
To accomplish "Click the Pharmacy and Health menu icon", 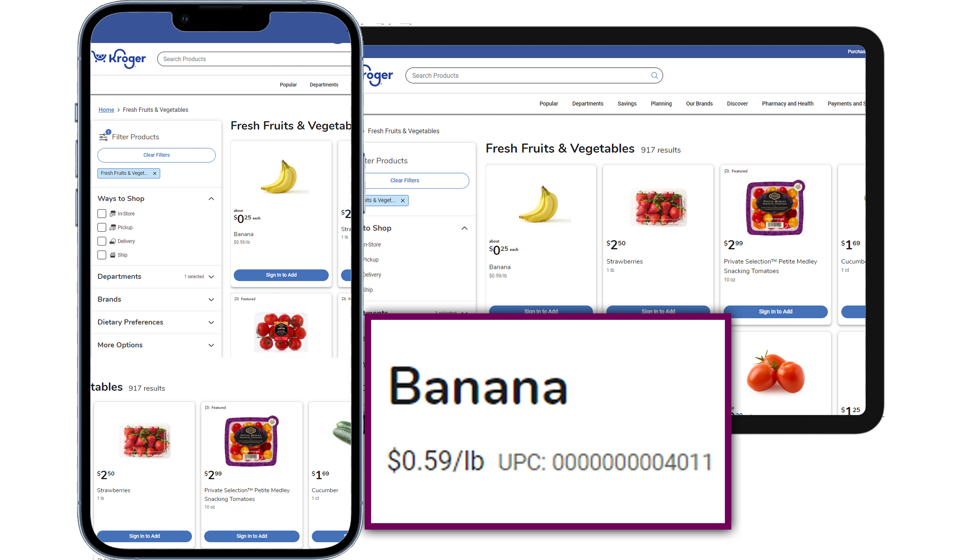I will pos(787,103).
